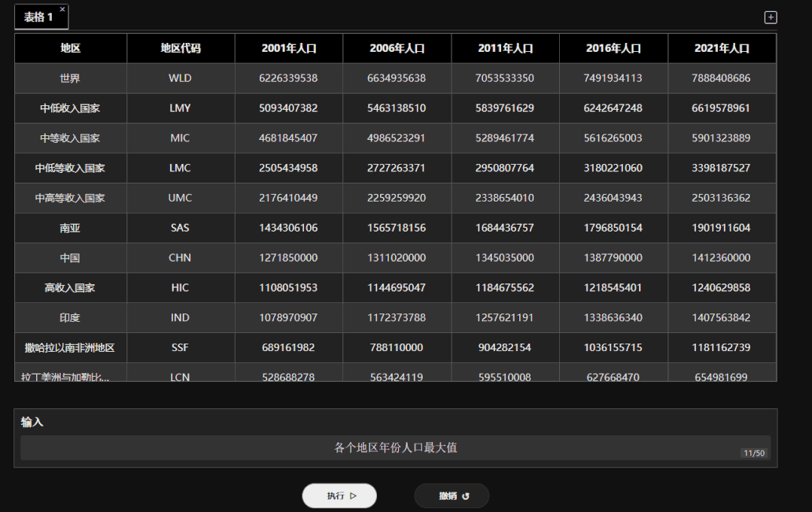This screenshot has width=812, height=512.
Task: Click the 世界 region cell
Action: click(x=71, y=78)
